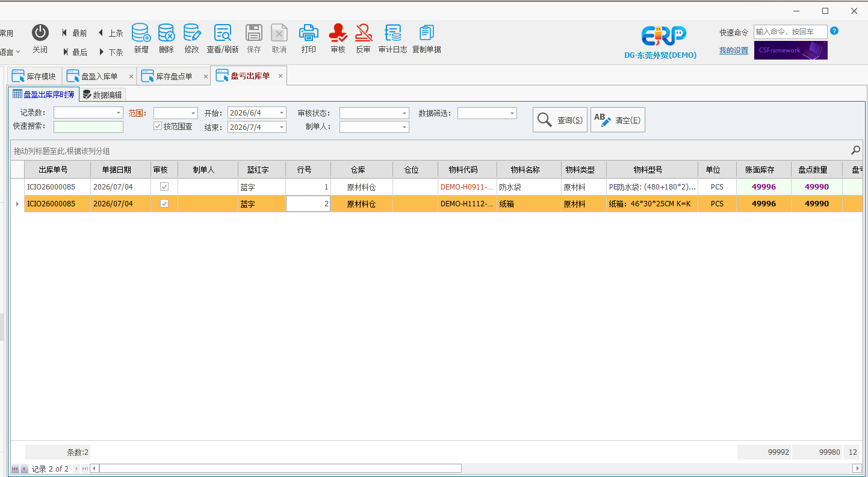Viewport: 868px width, 477px height.
Task: Toggle the 按范围查 checkbox
Action: coord(158,126)
